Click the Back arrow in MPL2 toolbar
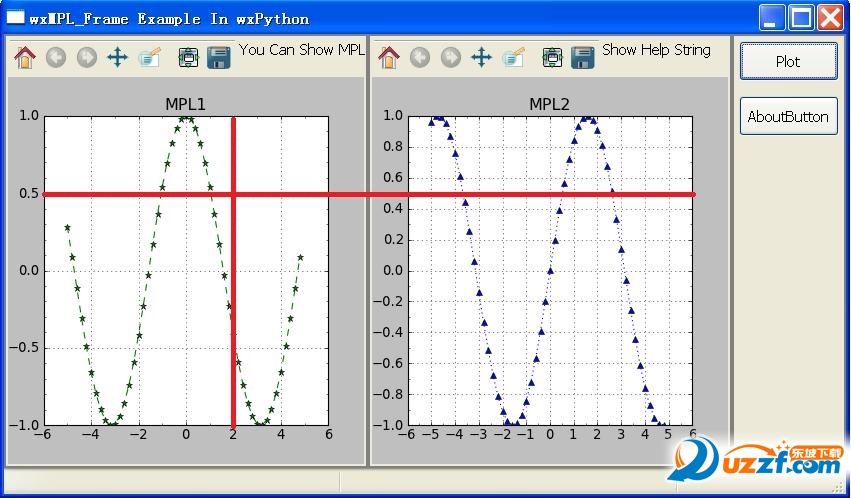 click(420, 57)
